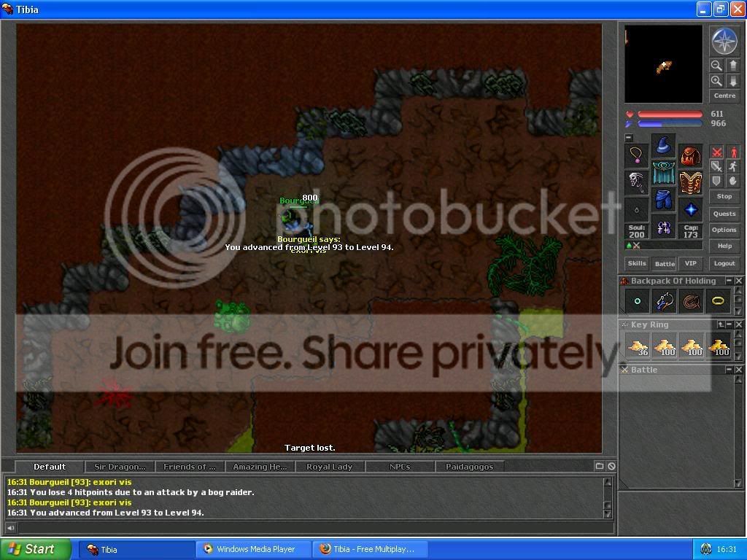Click the gold ring in backpack

718,301
